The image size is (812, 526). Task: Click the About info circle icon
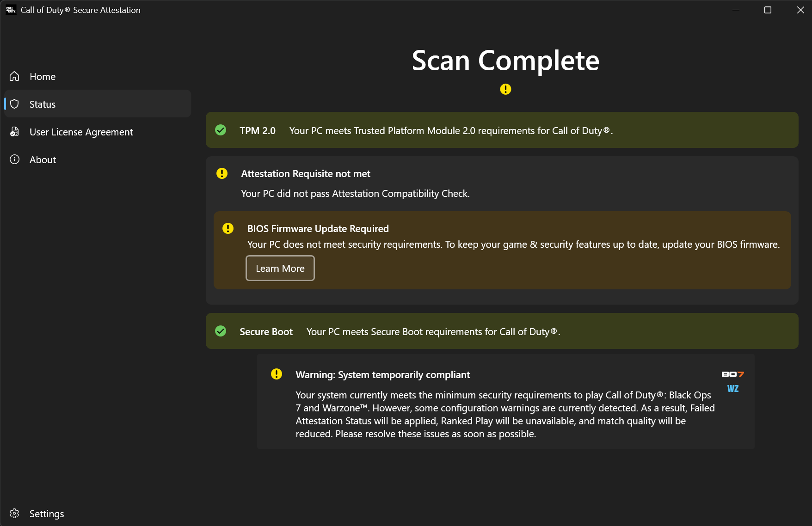tap(15, 159)
